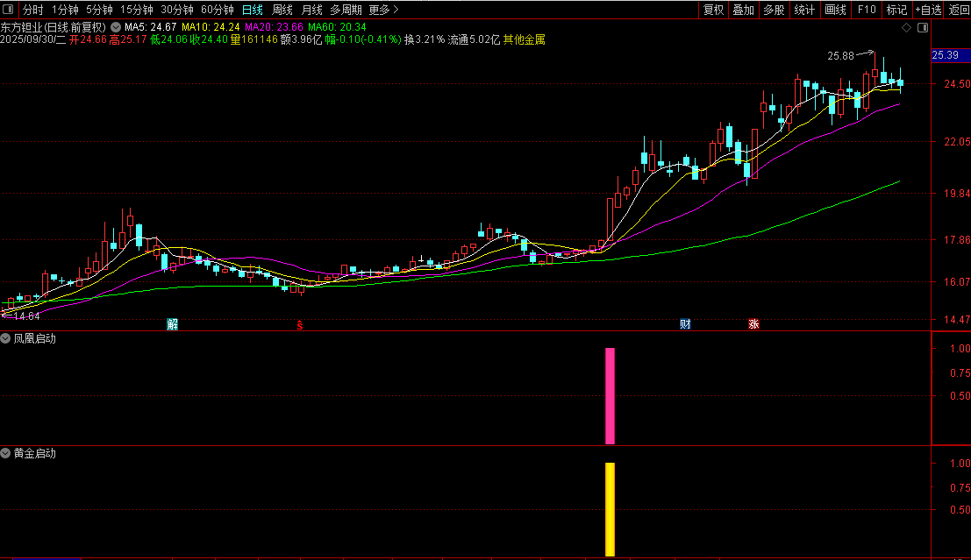Toggle the right panel icon near chart corner
Viewport: 971px width, 560px height.
(x=923, y=28)
